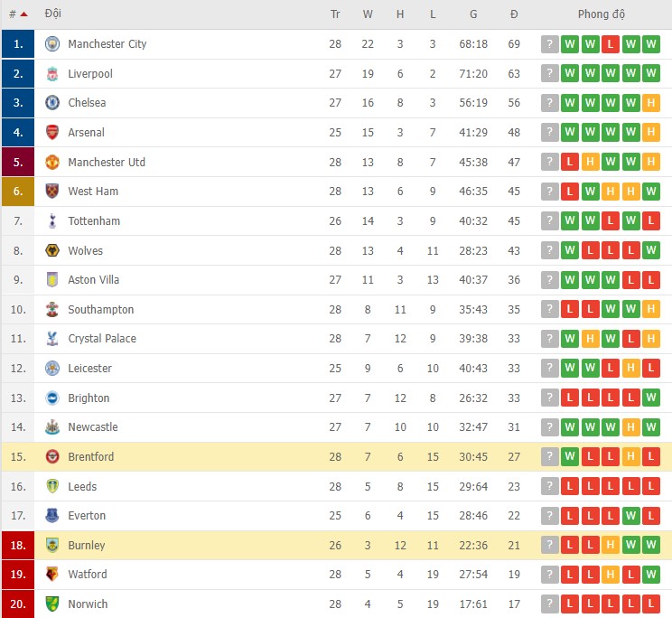This screenshot has height=618, width=672.
Task: Sort standings by the Đ points column
Action: [x=514, y=14]
